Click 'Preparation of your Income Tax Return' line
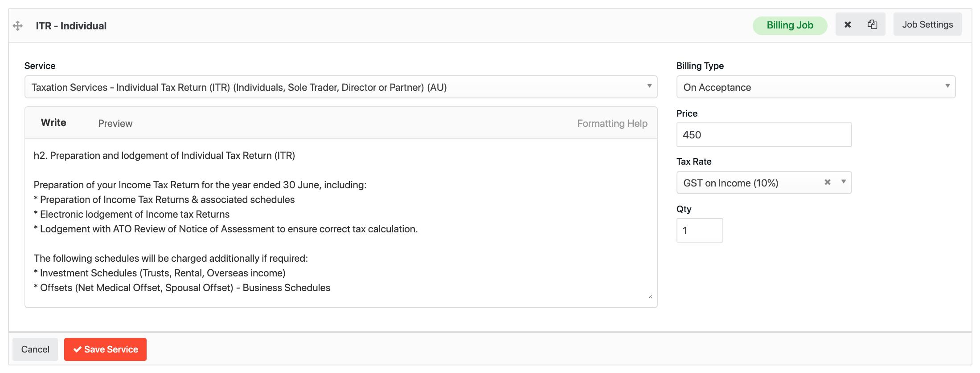This screenshot has width=980, height=373. click(200, 185)
